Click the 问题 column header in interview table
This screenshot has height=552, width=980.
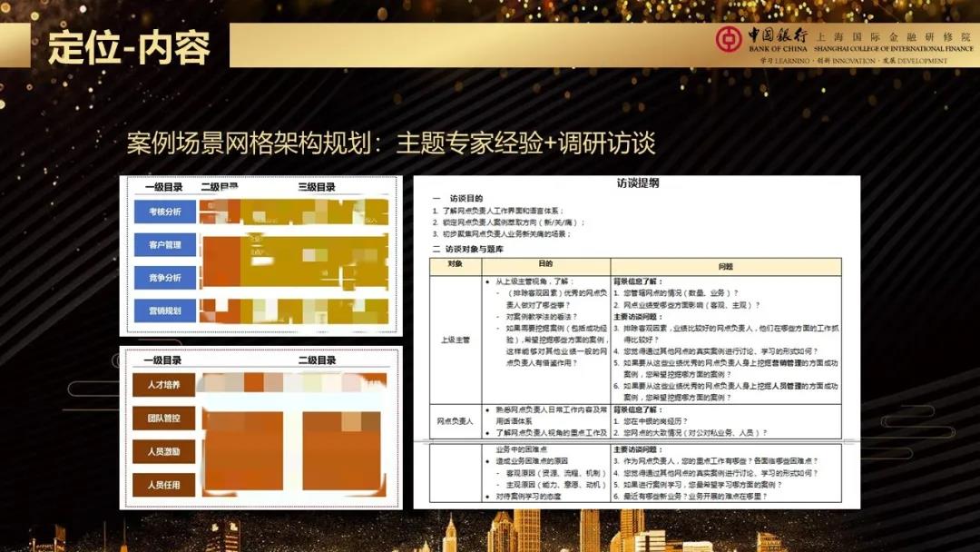pyautogui.click(x=725, y=267)
